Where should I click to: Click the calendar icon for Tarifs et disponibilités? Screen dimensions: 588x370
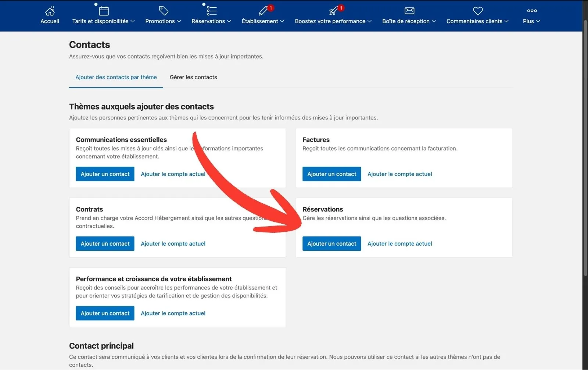click(104, 11)
